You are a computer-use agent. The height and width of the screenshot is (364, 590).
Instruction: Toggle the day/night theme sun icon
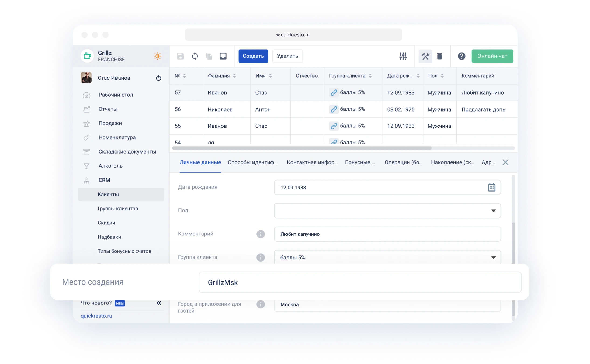pos(157,56)
